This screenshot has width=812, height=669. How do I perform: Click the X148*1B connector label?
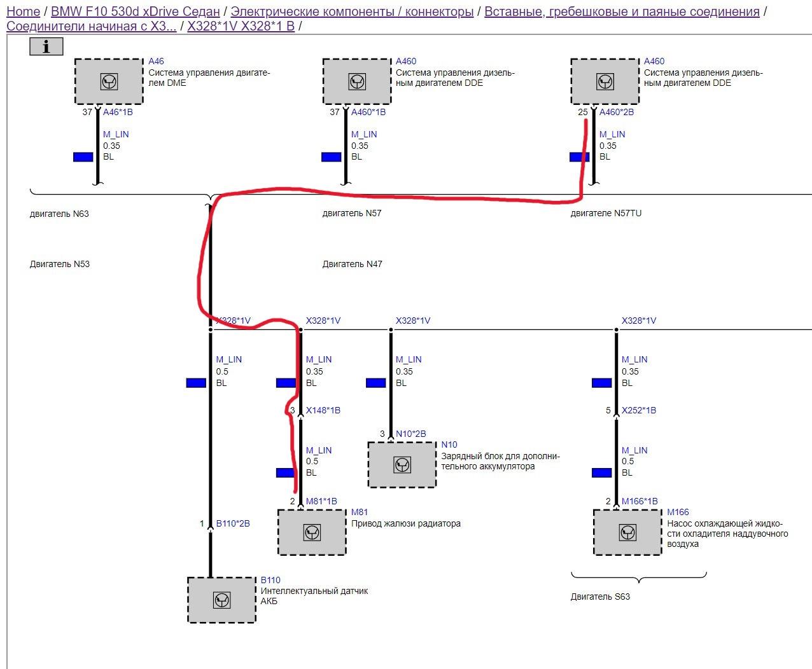(323, 410)
